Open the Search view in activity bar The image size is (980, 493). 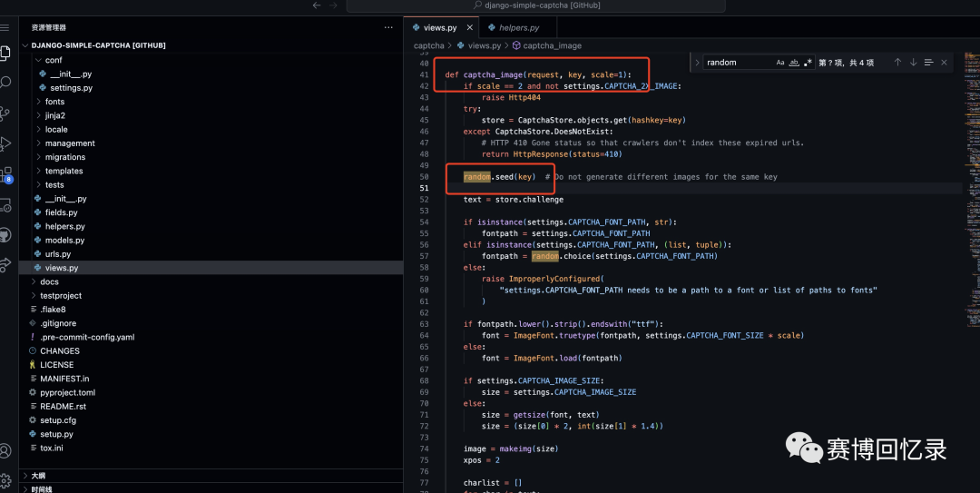tap(5, 83)
